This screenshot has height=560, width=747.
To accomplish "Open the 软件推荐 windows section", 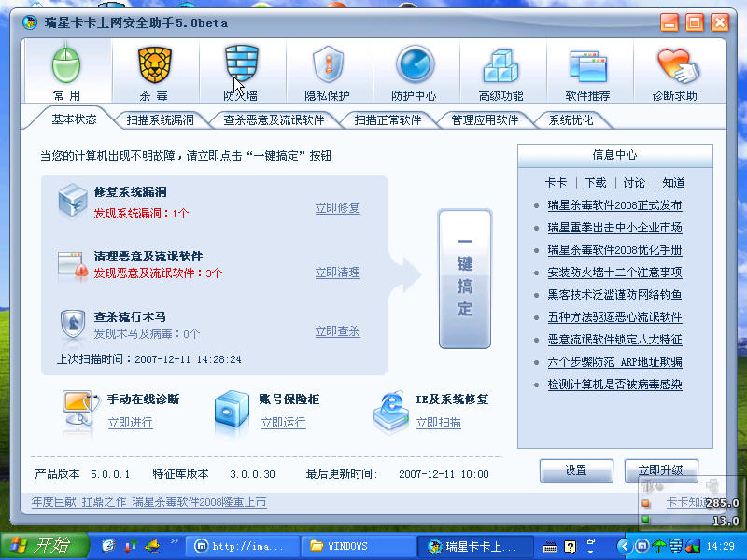I will (x=589, y=71).
